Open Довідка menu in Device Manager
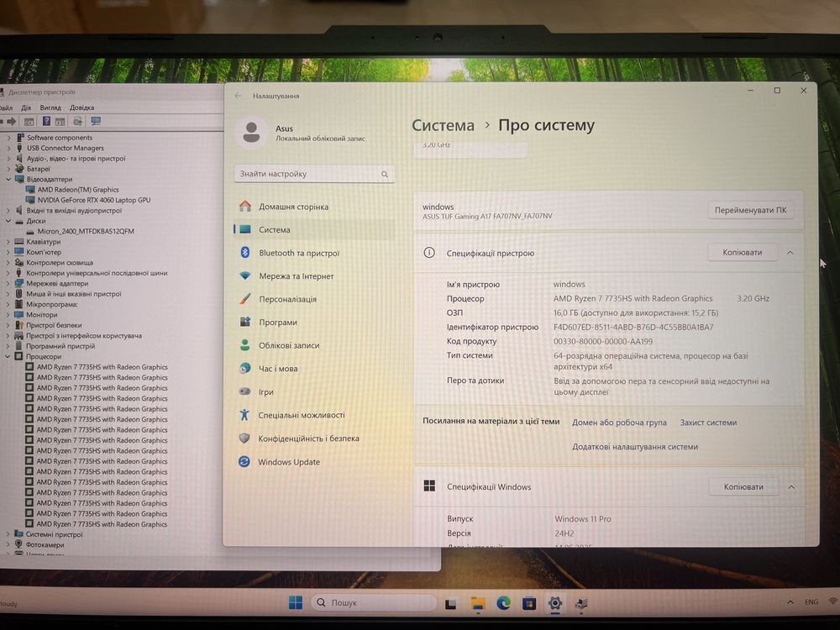Viewport: 840px width, 630px height. pos(81,108)
